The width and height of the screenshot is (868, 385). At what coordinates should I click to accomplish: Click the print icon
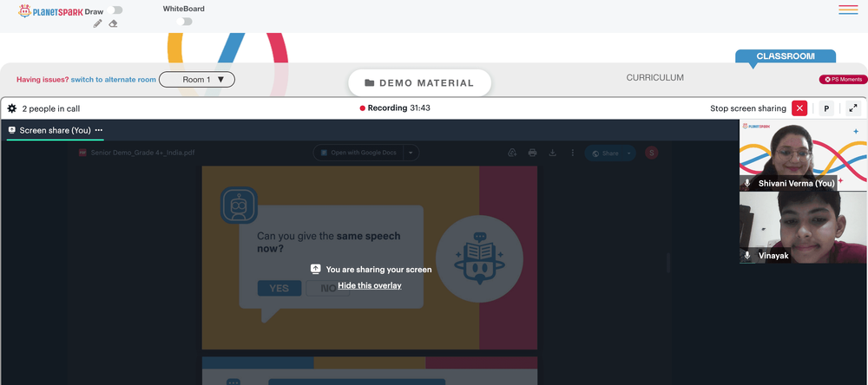click(x=533, y=153)
